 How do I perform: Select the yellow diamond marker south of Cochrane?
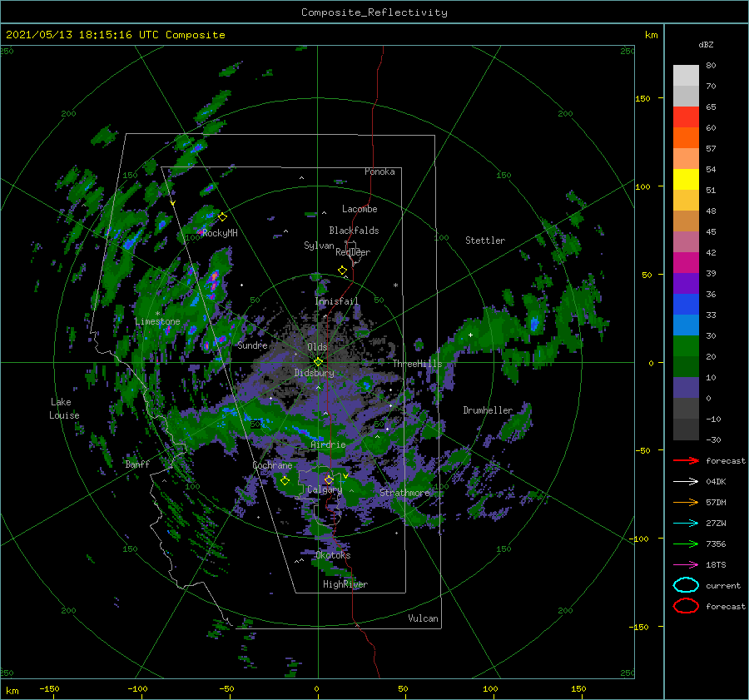pos(285,481)
